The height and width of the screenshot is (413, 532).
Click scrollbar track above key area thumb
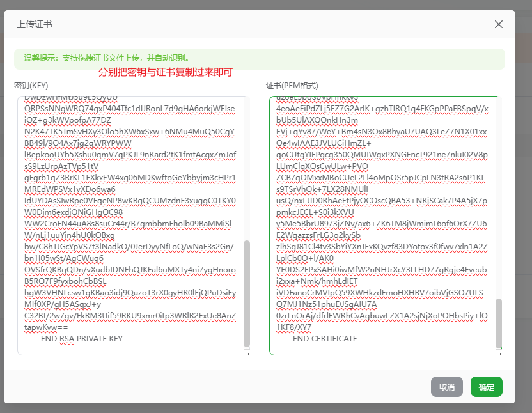coord(247,166)
